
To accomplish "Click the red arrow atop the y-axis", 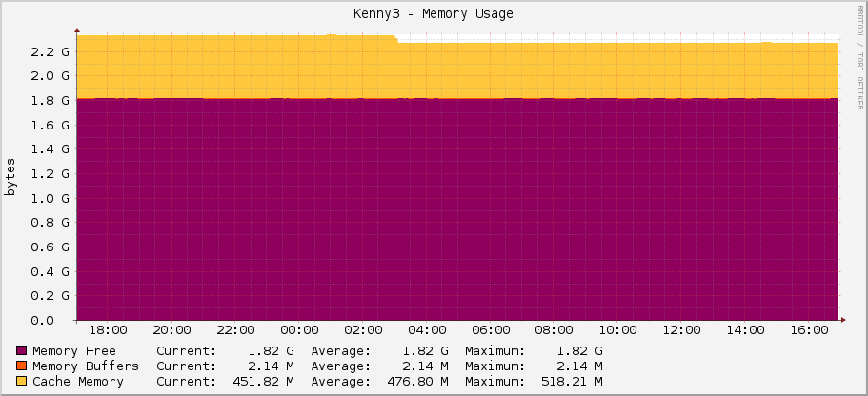I will 77,30.
